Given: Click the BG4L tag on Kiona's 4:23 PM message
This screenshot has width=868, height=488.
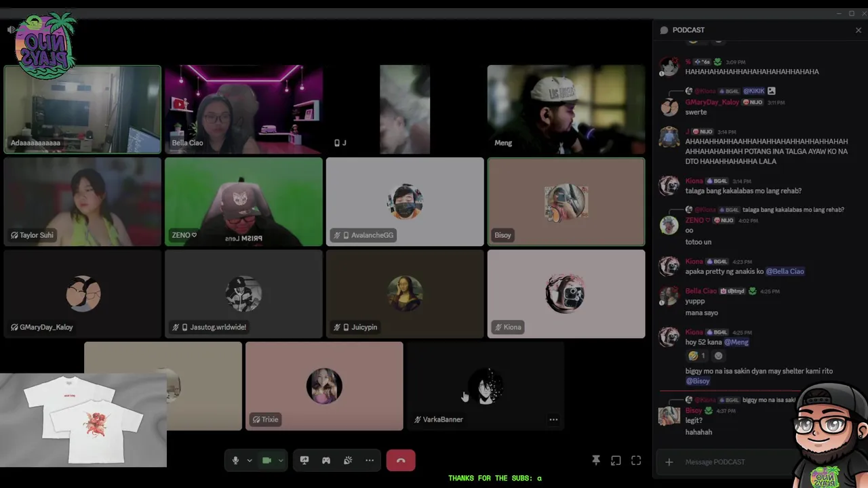Looking at the screenshot, I should (717, 262).
